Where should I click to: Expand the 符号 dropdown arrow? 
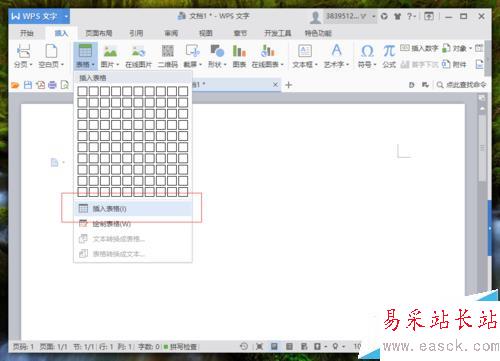pos(375,64)
